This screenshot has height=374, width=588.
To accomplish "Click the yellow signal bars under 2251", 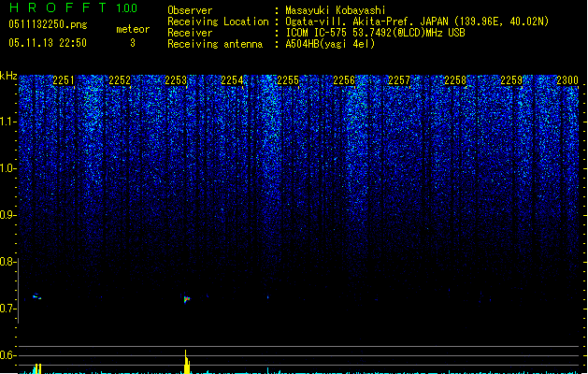I will click(37, 368).
